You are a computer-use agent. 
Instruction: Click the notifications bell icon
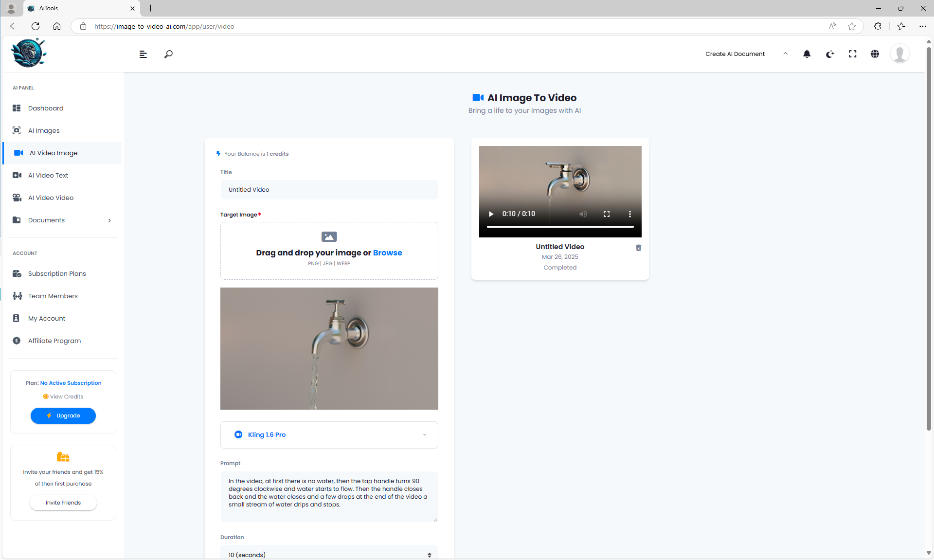[x=807, y=54]
